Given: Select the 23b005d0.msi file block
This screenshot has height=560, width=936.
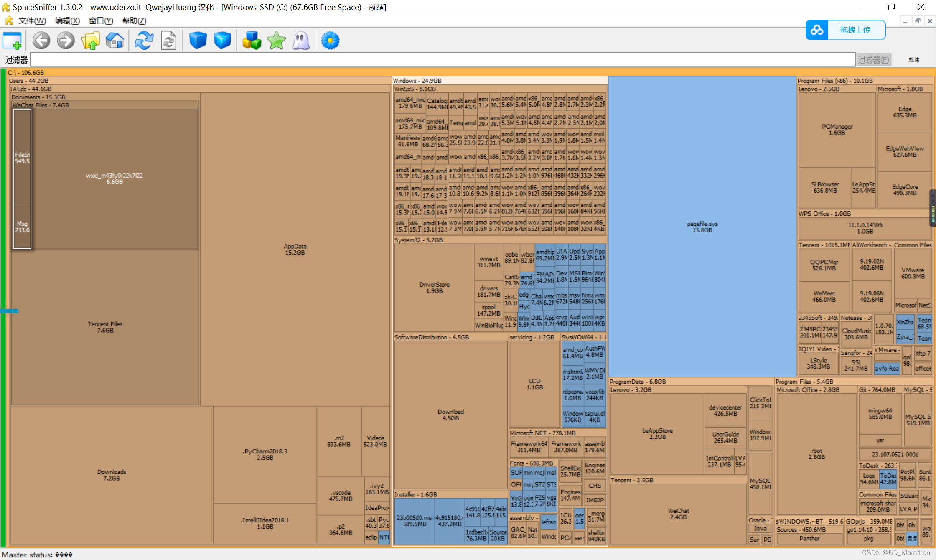Looking at the screenshot, I should tap(415, 521).
